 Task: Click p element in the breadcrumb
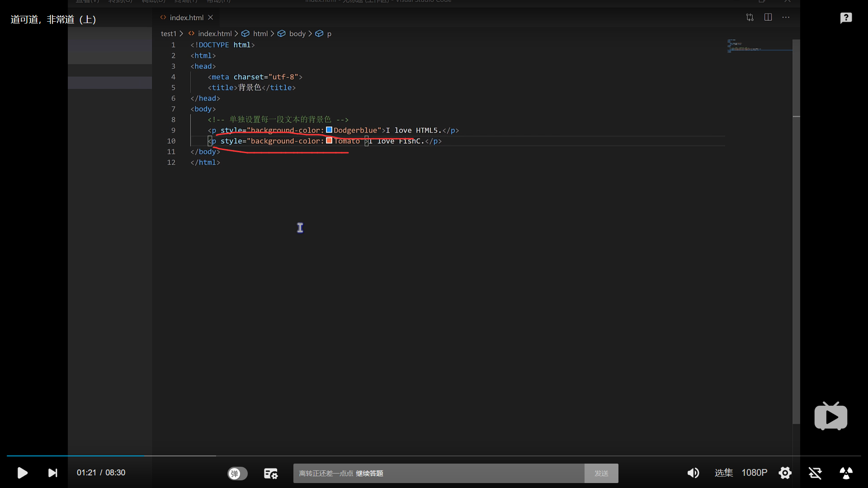click(x=329, y=34)
